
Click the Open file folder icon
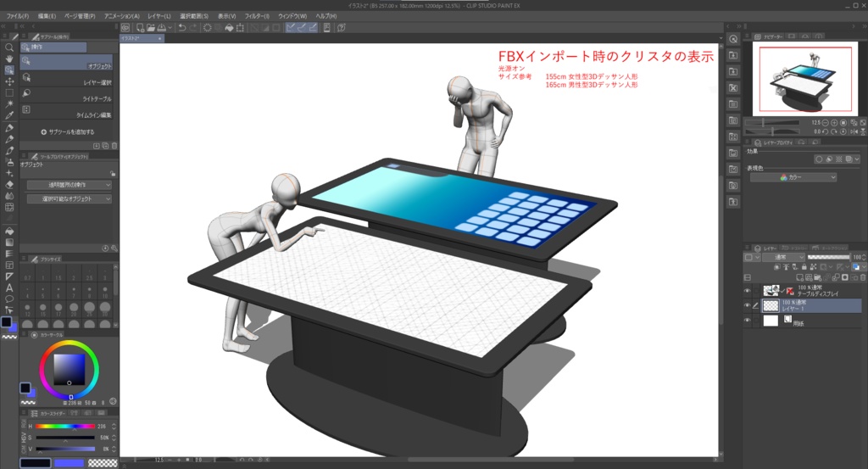click(x=150, y=28)
